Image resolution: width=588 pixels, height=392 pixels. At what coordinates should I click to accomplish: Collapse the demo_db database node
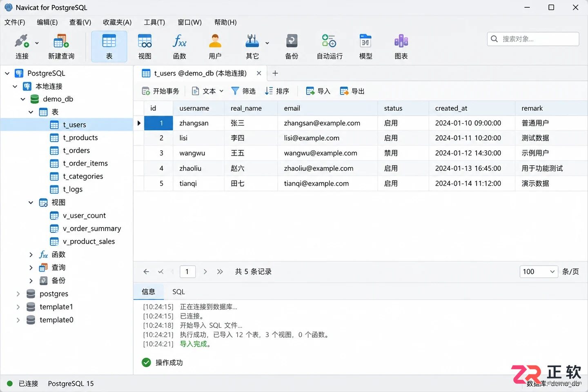tap(23, 99)
